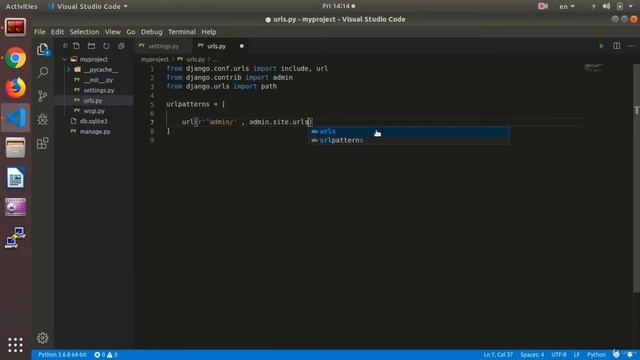Click the Refresh Explorer icon
The width and height of the screenshot is (640, 360).
click(x=106, y=46)
